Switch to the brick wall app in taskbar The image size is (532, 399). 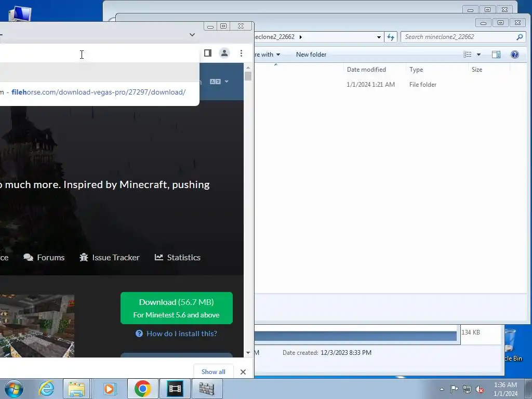click(x=207, y=389)
